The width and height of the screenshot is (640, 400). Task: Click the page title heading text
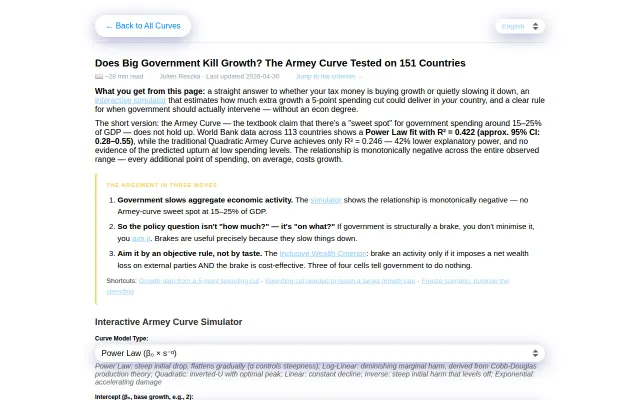(x=280, y=63)
